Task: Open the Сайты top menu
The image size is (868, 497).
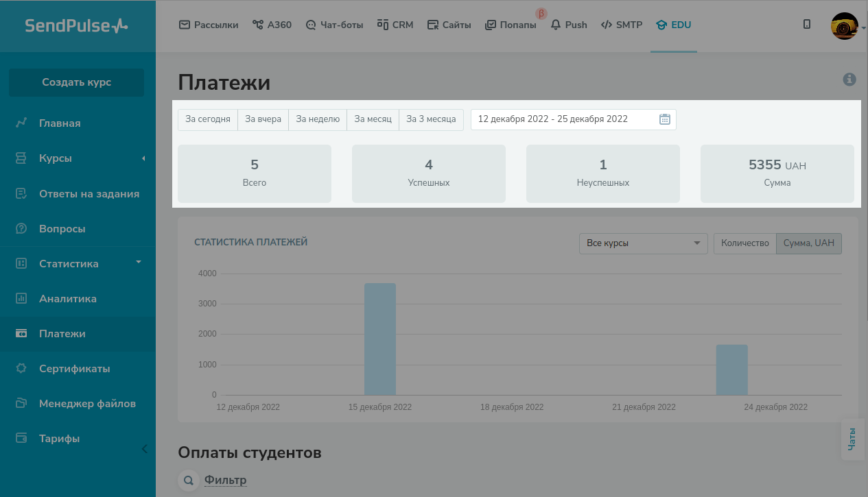Action: tap(449, 25)
